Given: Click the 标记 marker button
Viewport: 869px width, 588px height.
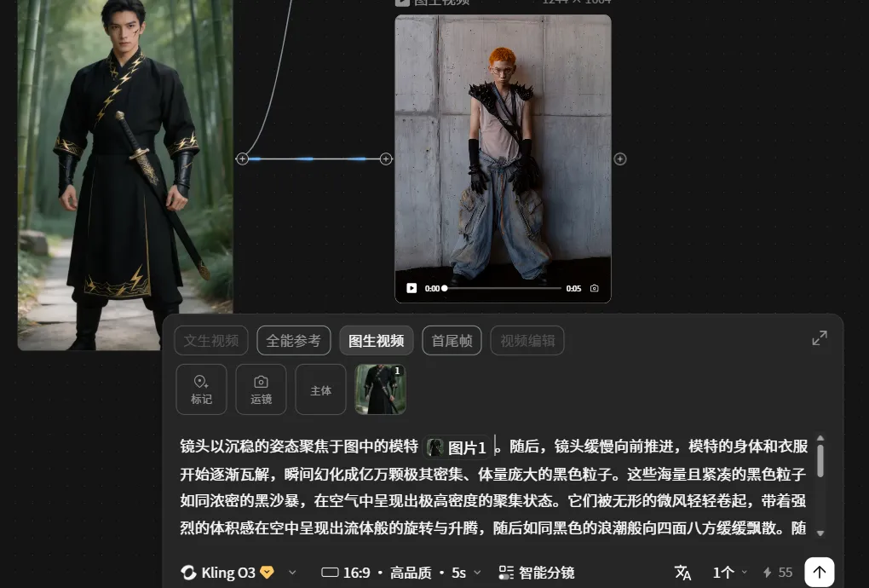Looking at the screenshot, I should [x=201, y=389].
